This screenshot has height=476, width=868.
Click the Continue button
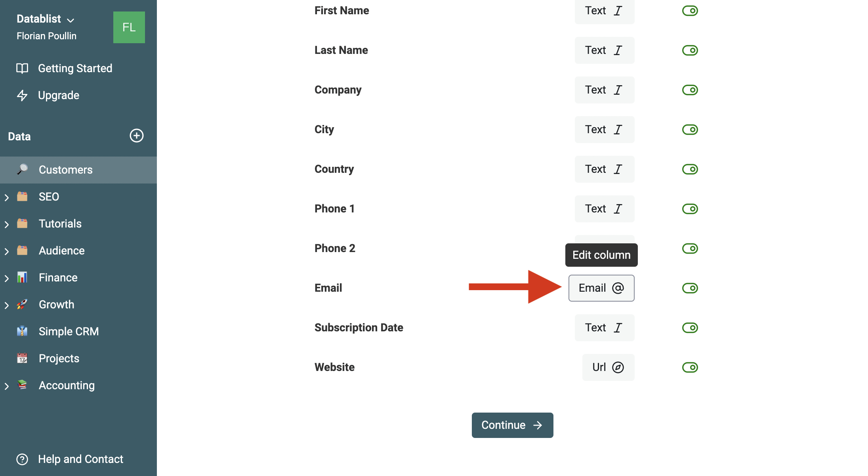pos(512,424)
